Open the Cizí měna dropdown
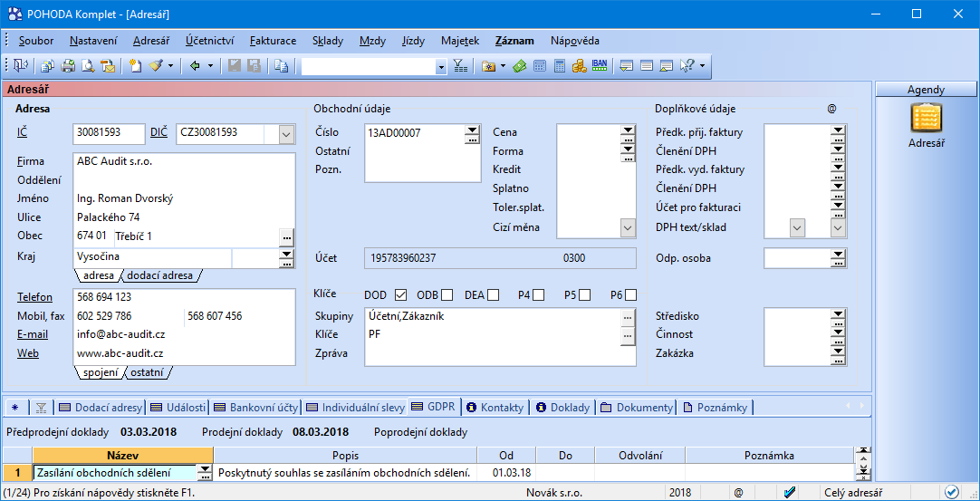The height and width of the screenshot is (501, 980). tap(628, 227)
